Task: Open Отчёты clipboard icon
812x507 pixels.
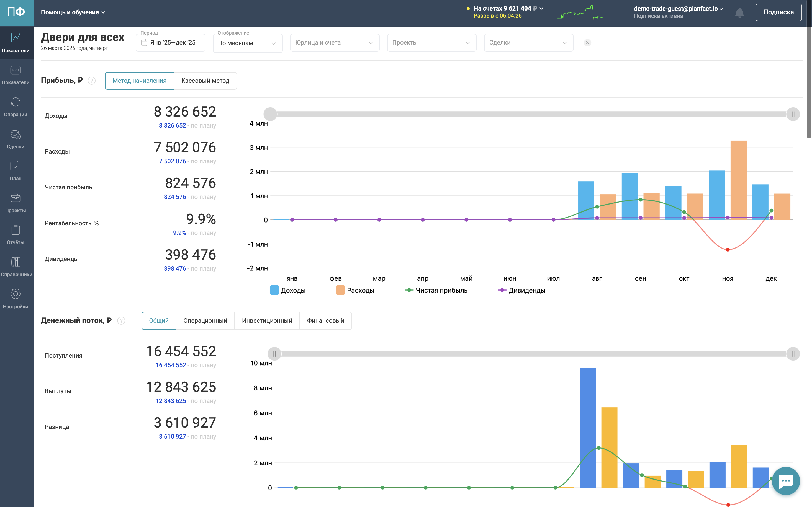Action: [x=16, y=235]
